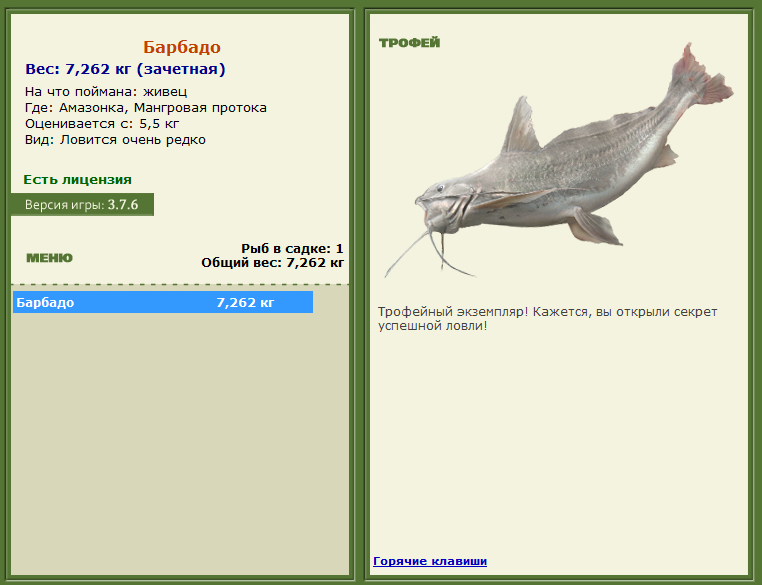Click the Барбадо catfish trophy image
This screenshot has height=585, width=762.
pyautogui.click(x=559, y=160)
